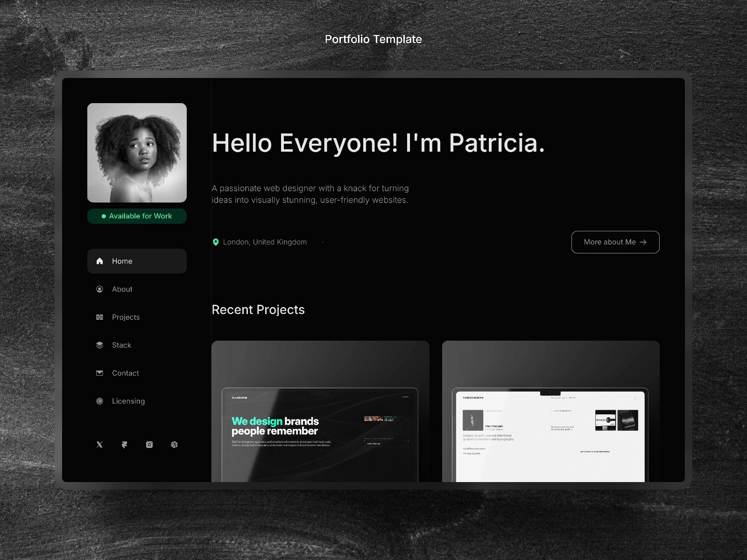
Task: Open the Framer social icon
Action: point(124,445)
